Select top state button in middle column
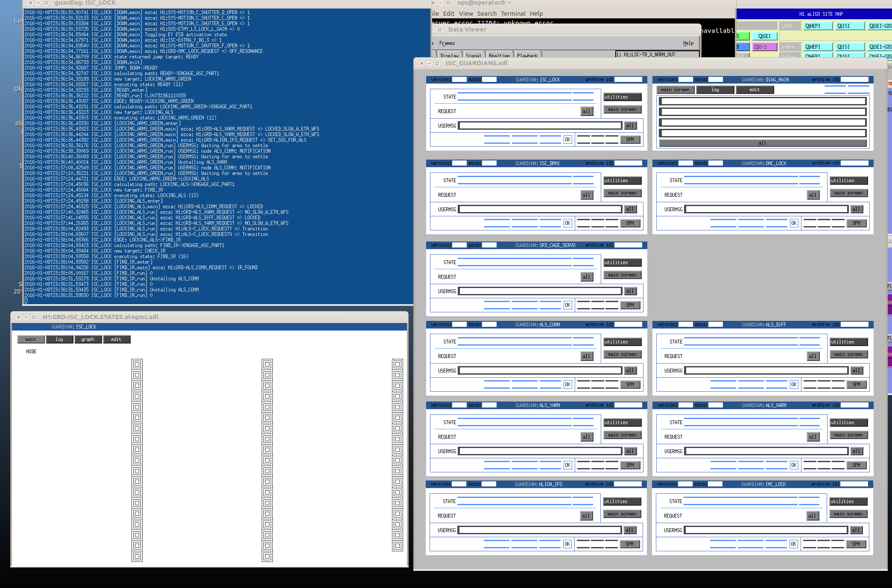892x588 pixels. [267, 364]
